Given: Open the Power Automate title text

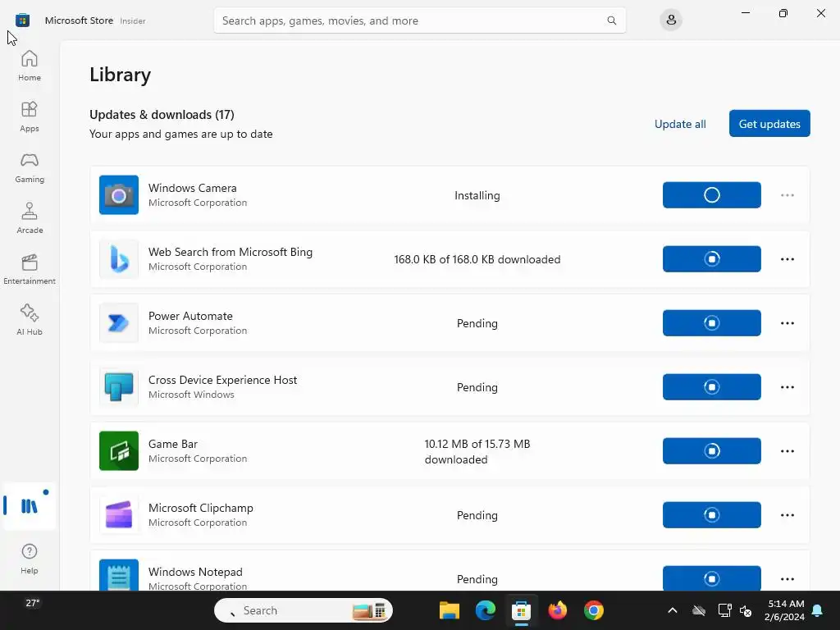Looking at the screenshot, I should pos(190,316).
